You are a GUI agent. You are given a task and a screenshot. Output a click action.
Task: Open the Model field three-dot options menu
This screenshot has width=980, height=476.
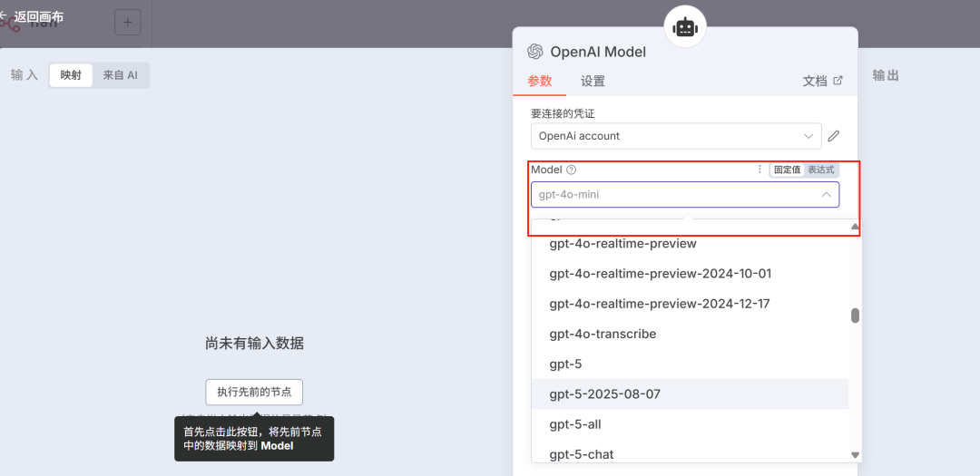coord(760,170)
